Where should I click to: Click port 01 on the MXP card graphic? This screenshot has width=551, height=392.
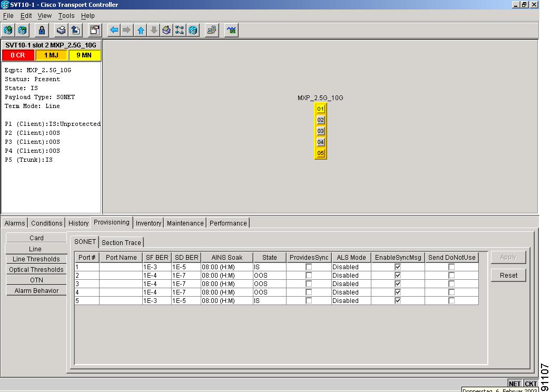tap(320, 109)
